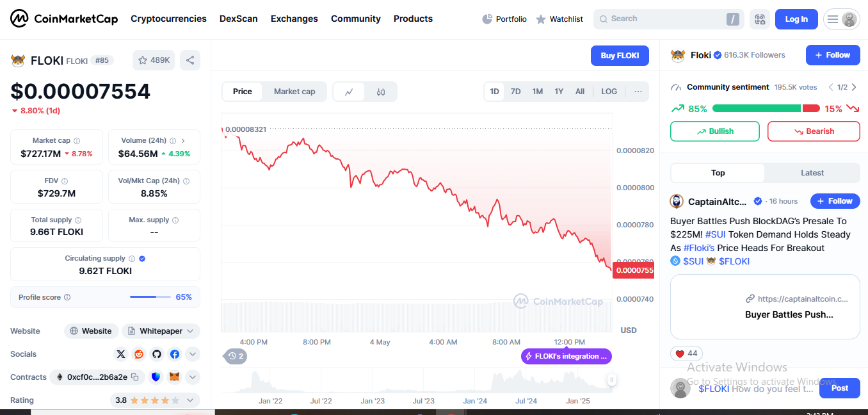Toggle the LOG scale option
Image resolution: width=868 pixels, height=415 pixels.
tap(609, 92)
